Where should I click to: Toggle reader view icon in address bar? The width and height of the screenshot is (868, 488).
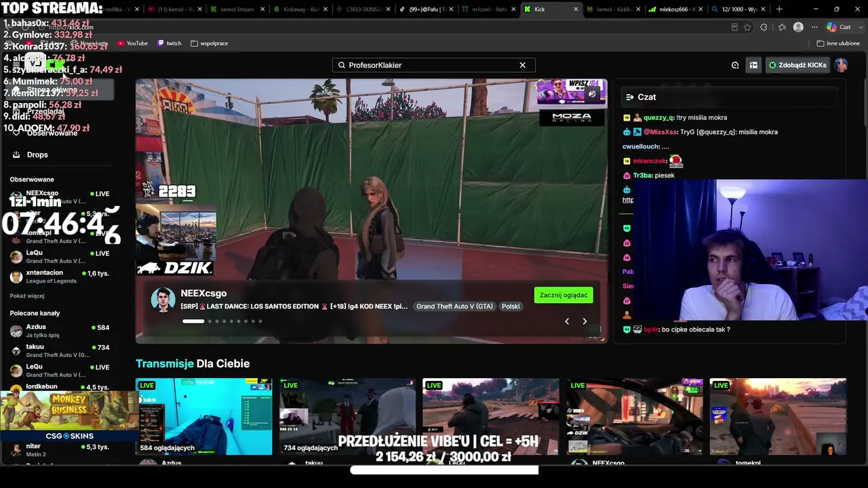[x=734, y=27]
